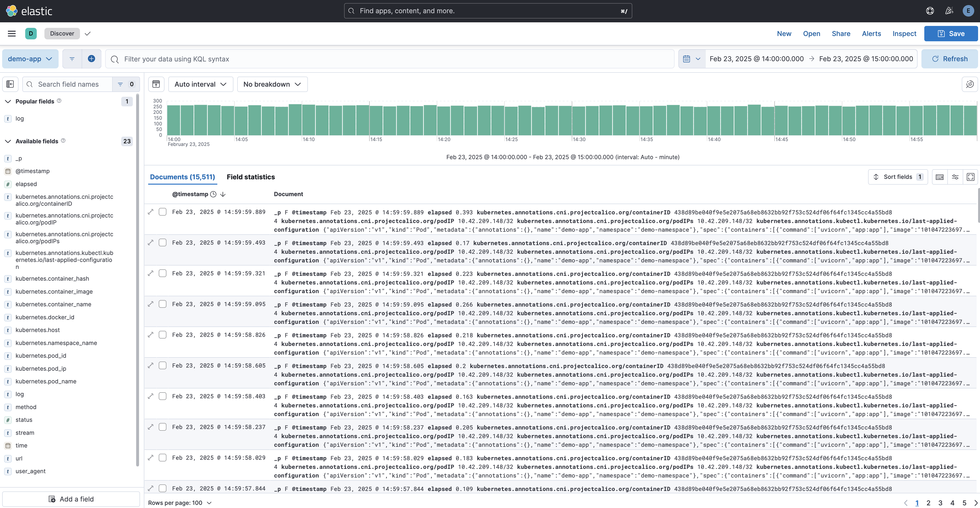Select checkbox for row 14:59:58.029
The height and width of the screenshot is (508, 980).
[162, 458]
